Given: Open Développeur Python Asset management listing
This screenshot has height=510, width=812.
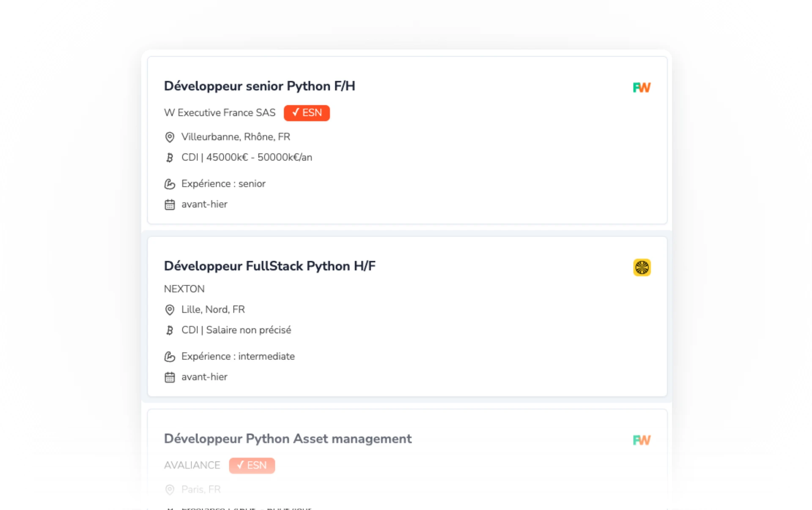Looking at the screenshot, I should [x=288, y=438].
